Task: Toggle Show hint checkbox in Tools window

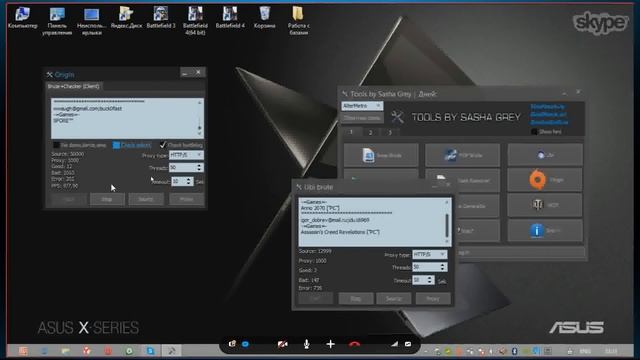Action: [x=534, y=131]
